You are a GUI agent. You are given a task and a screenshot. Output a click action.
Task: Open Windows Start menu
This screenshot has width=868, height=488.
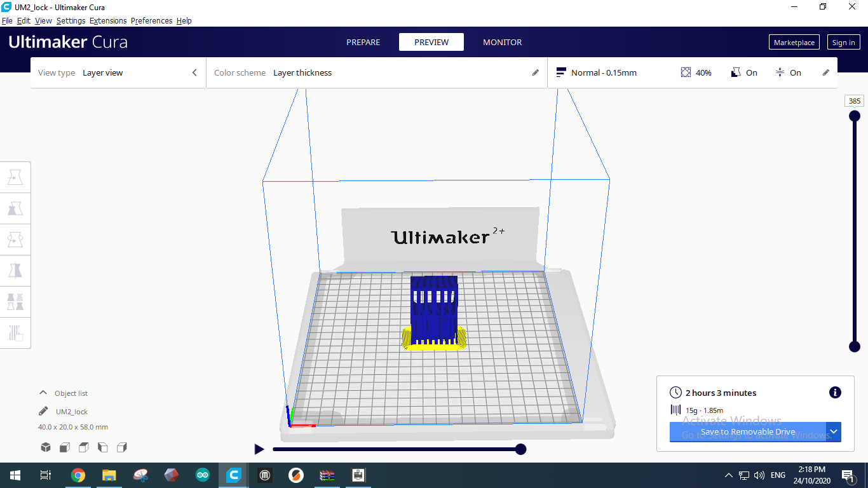[15, 475]
